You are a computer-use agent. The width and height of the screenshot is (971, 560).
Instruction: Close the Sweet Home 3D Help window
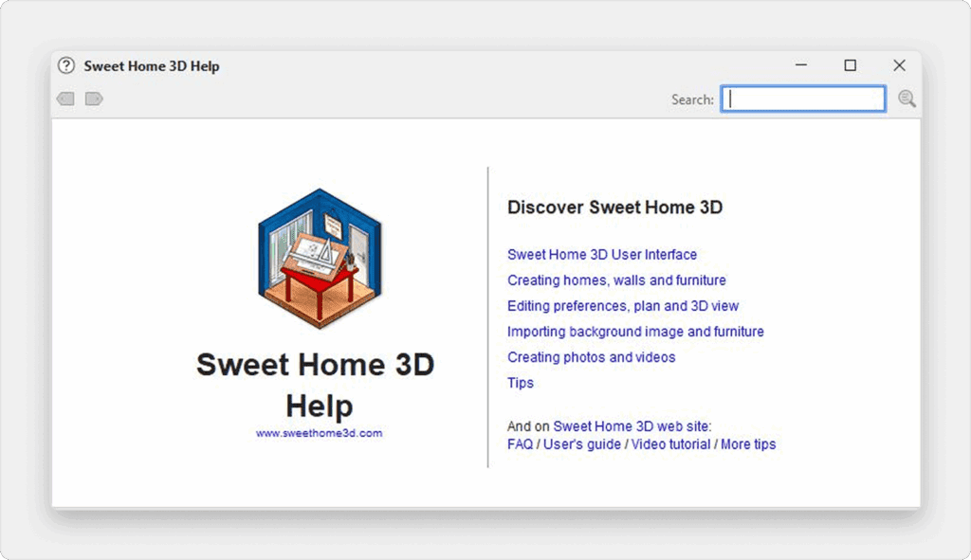click(x=899, y=65)
